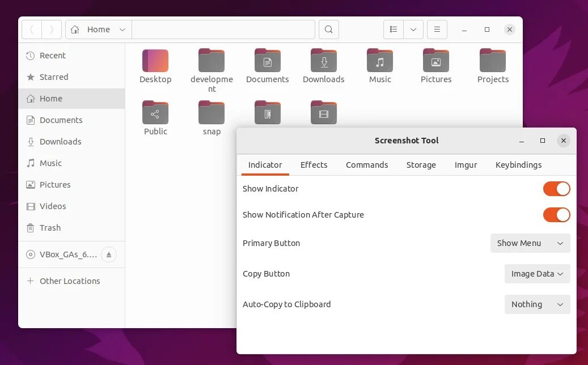Select the snap folder icon

tap(211, 112)
